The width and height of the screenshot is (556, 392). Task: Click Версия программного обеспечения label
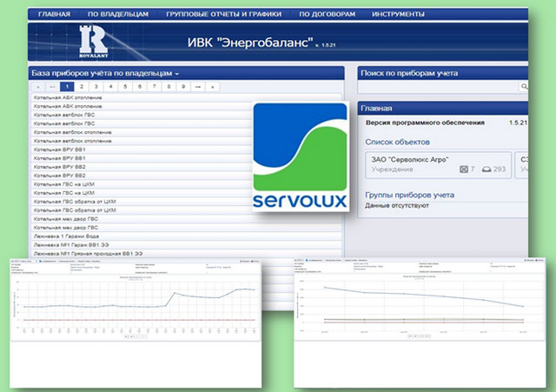[425, 123]
